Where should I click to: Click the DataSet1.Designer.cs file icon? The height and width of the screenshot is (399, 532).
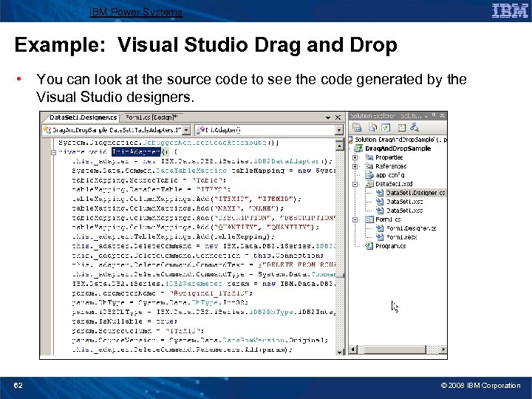(x=380, y=193)
